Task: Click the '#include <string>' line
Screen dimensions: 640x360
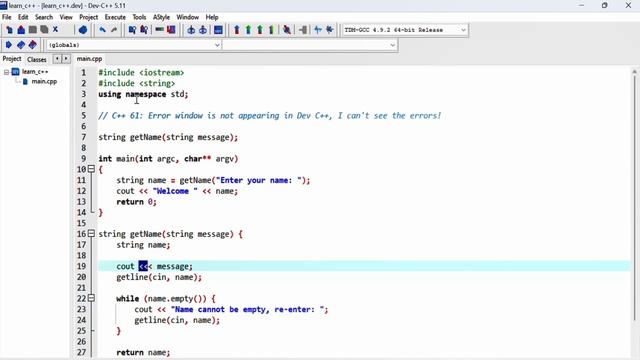Action: pos(137,83)
